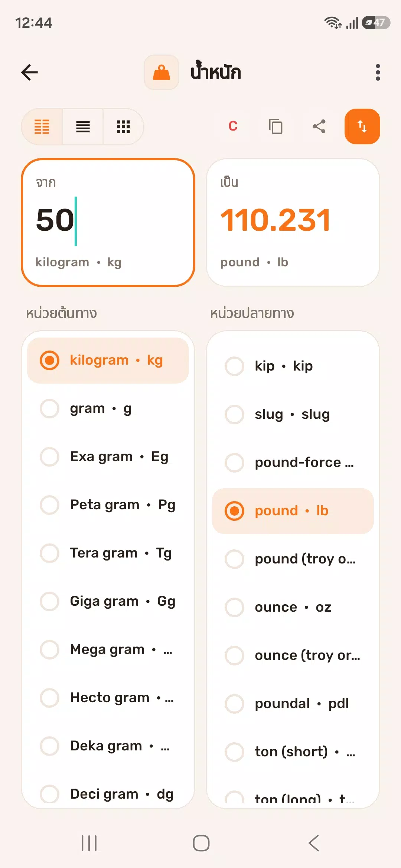Select kip as destination unit
The height and width of the screenshot is (868, 401).
(293, 366)
